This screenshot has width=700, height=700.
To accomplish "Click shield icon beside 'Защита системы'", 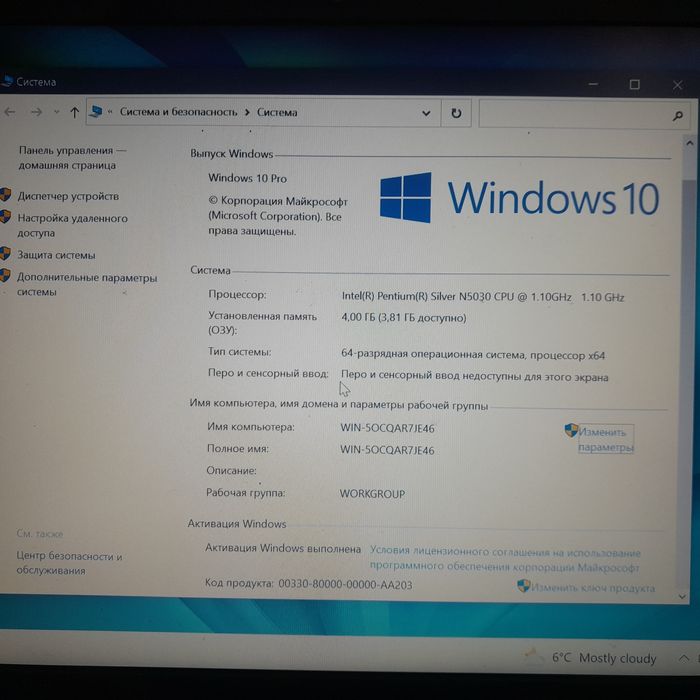I will (x=5, y=254).
